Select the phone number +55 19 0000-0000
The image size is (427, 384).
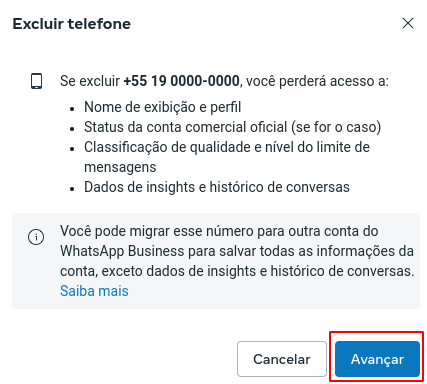click(181, 81)
